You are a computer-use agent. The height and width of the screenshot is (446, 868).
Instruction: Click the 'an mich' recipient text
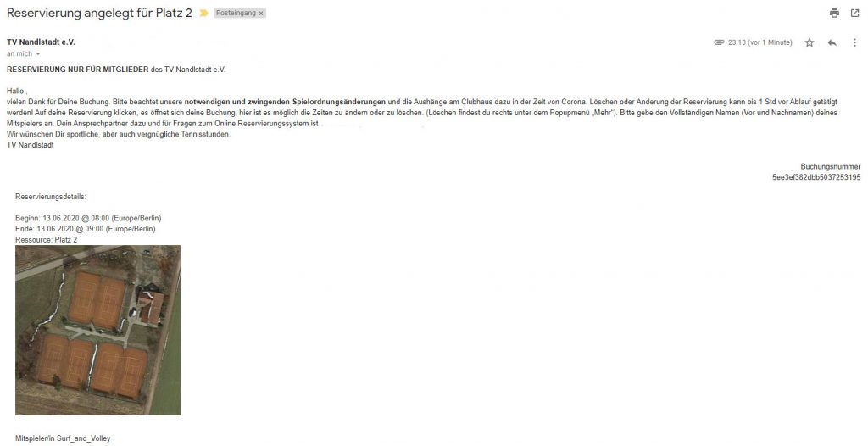point(19,54)
